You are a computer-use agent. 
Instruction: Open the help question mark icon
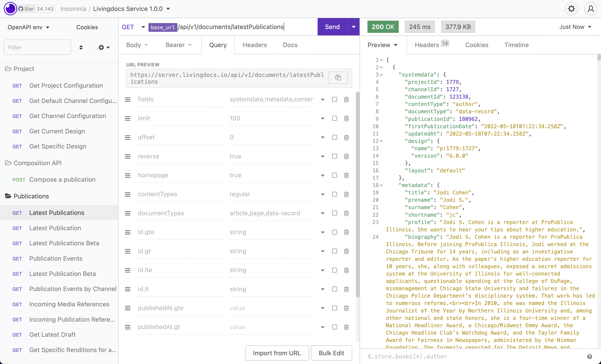pyautogui.click(x=590, y=356)
